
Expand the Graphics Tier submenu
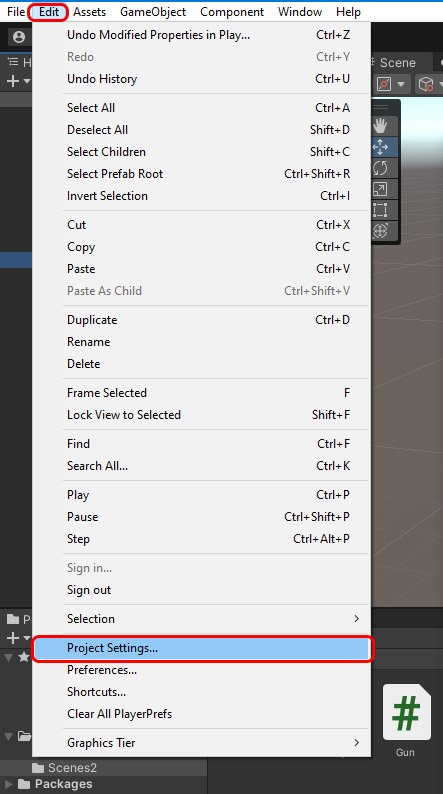(x=215, y=743)
